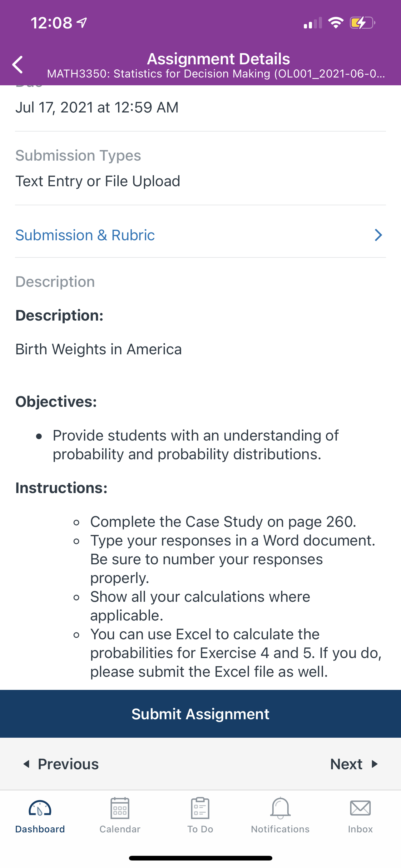This screenshot has width=401, height=868.
Task: Tap the cellular signal bars
Action: [x=313, y=23]
